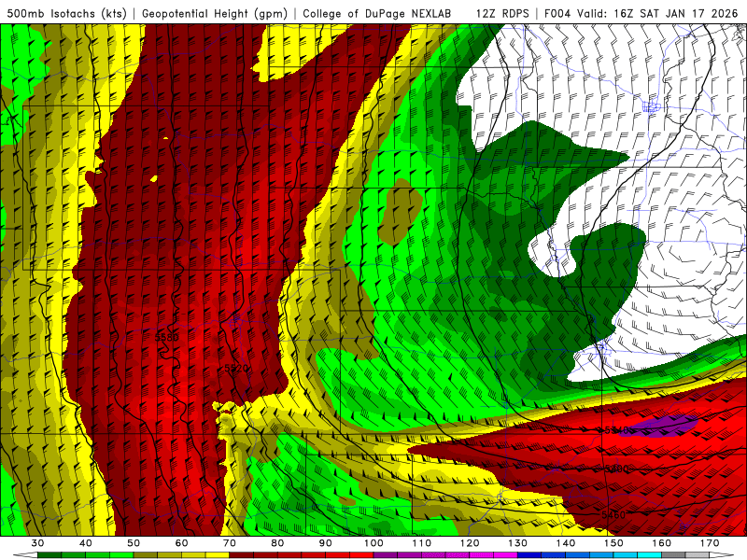Image resolution: width=747 pixels, height=560 pixels.
Task: Click the '12Z RDPS' model run label
Action: pos(502,13)
